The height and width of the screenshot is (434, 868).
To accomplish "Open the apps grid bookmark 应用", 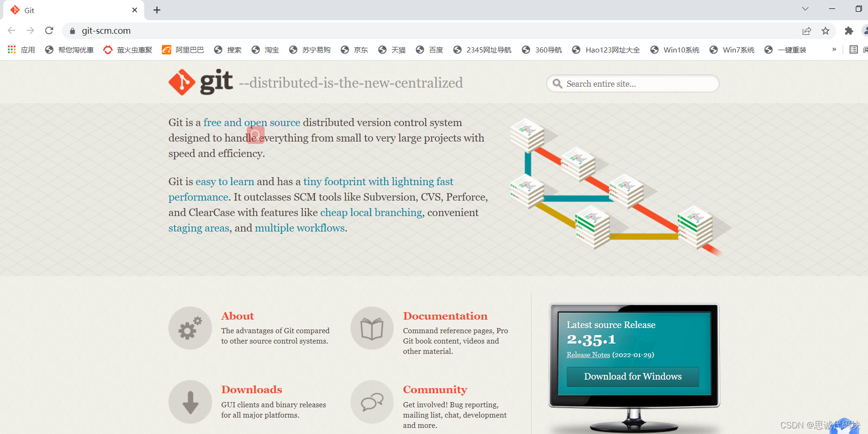I will tap(21, 50).
